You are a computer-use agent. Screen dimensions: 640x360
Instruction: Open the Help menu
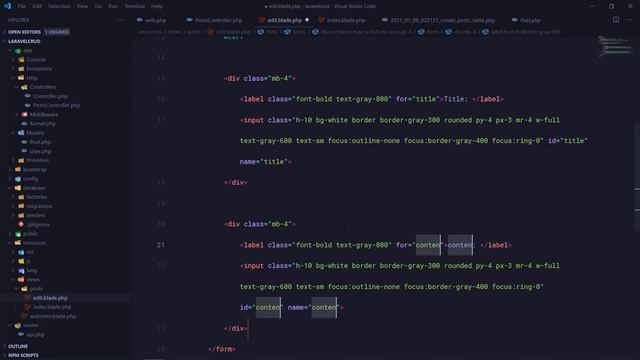coord(157,7)
